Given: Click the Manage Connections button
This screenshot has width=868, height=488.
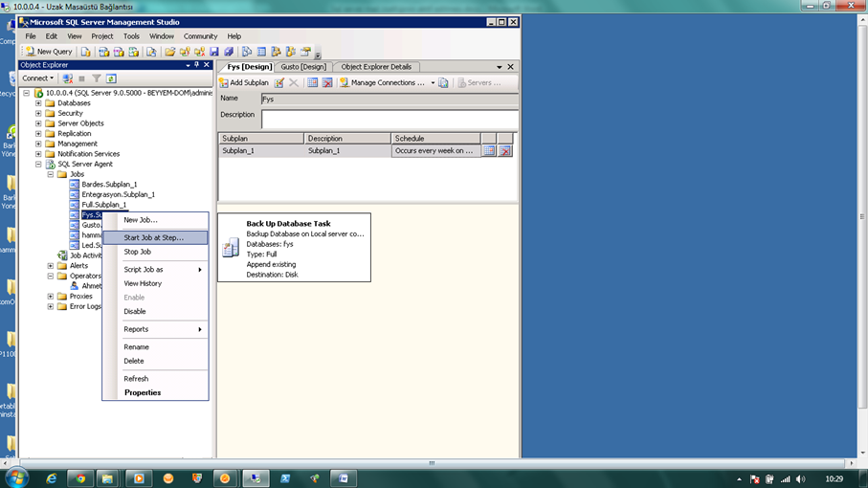Looking at the screenshot, I should [x=381, y=83].
